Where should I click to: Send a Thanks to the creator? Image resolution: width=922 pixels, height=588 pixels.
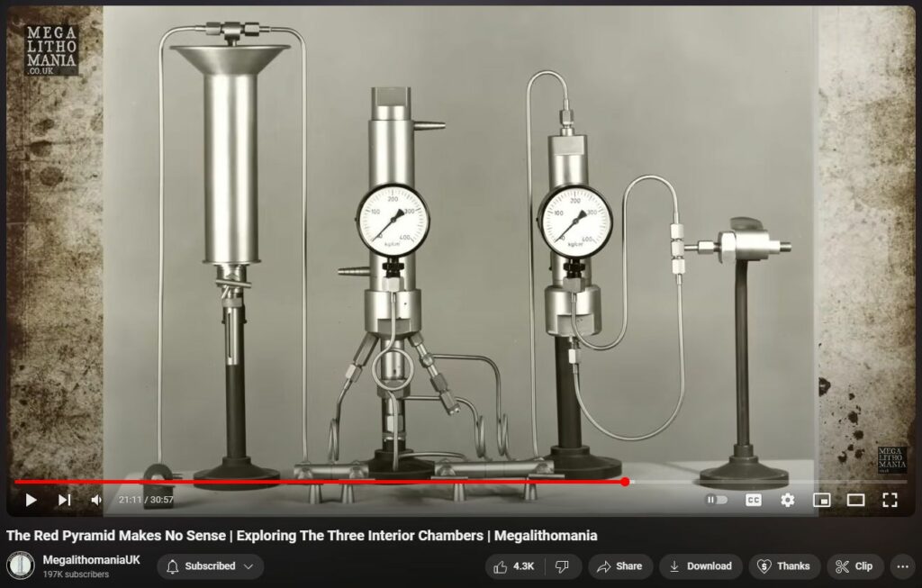784,566
